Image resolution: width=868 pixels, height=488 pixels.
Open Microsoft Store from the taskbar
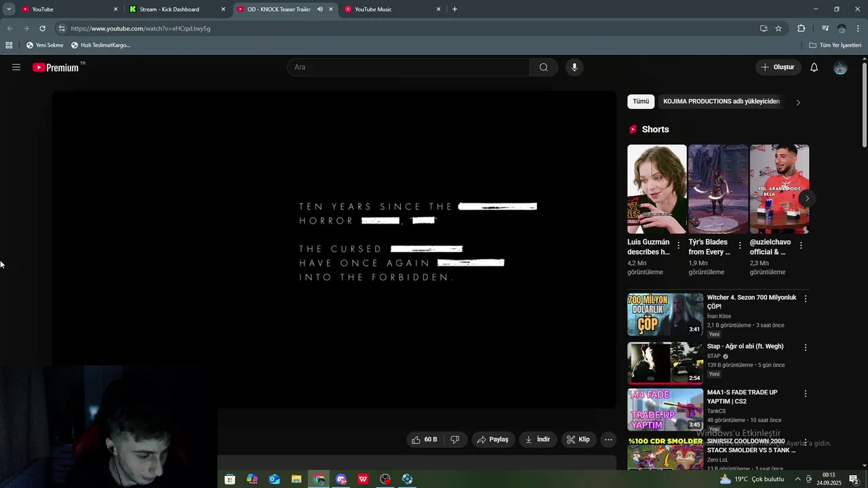(230, 479)
